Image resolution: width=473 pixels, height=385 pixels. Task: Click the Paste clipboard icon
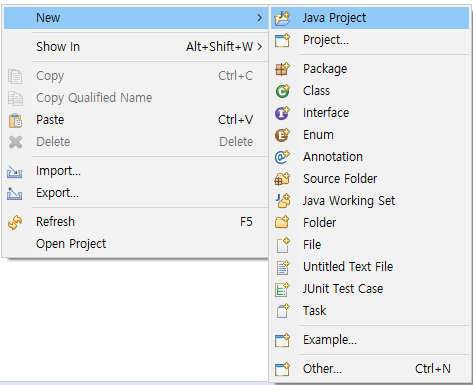[x=15, y=120]
